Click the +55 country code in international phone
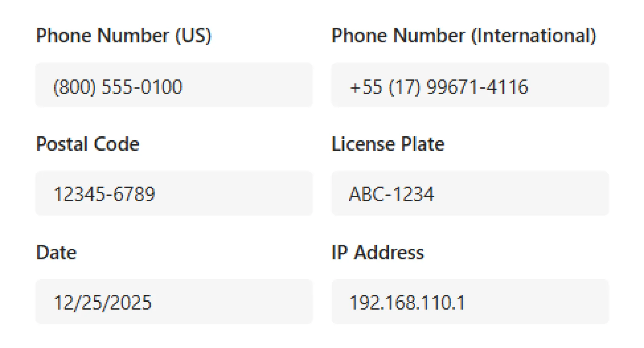The height and width of the screenshot is (348, 644). tap(366, 87)
